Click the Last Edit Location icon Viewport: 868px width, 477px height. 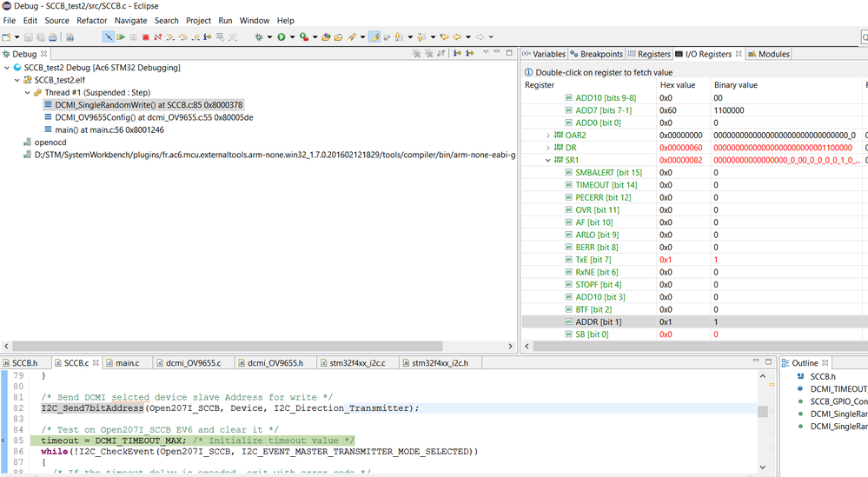[444, 37]
